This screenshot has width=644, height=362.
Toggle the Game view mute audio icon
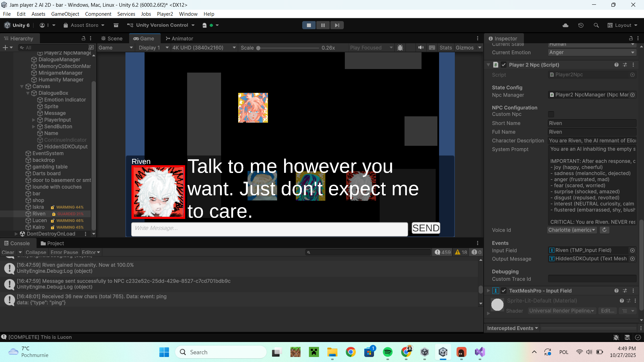coord(421,48)
